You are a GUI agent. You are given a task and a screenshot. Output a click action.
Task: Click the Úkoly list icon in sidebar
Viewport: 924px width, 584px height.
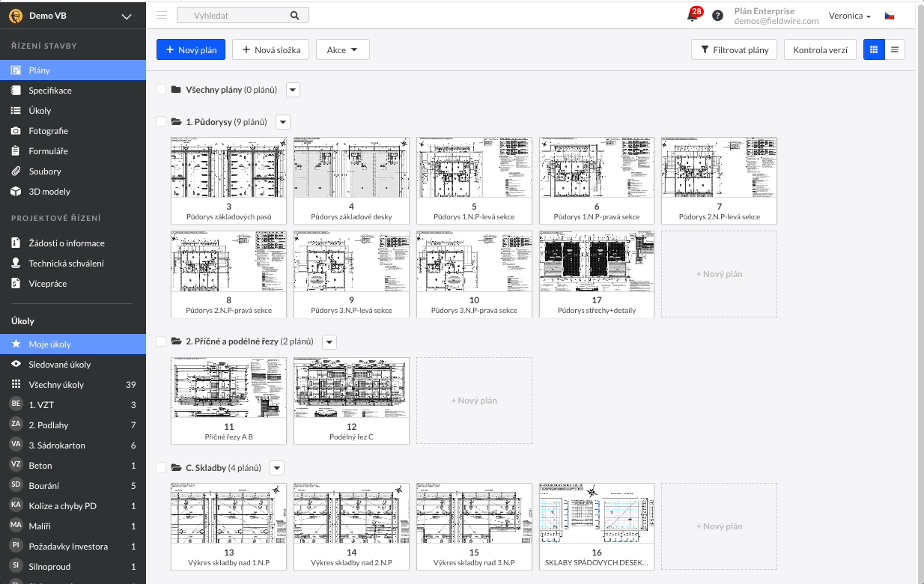(15, 111)
